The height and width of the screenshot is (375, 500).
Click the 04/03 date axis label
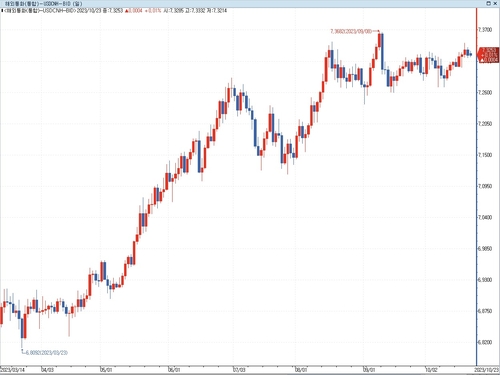pyautogui.click(x=47, y=370)
